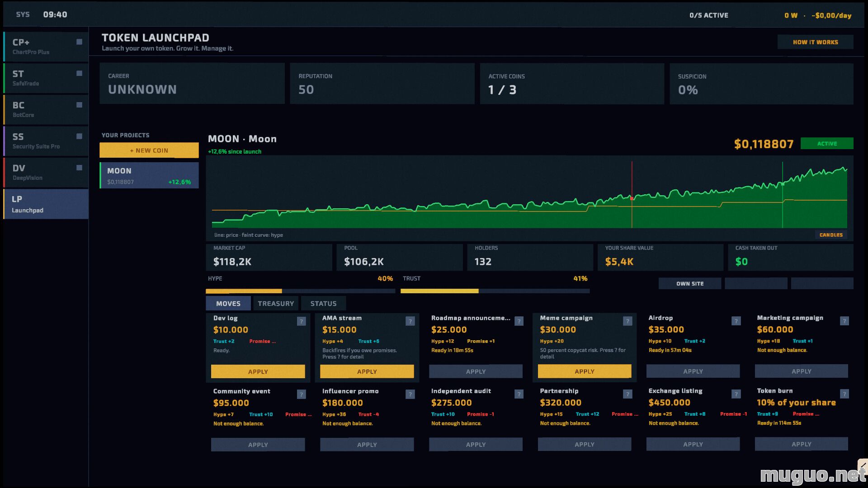Open Marketing campaign help icon
The height and width of the screenshot is (488, 868).
844,321
